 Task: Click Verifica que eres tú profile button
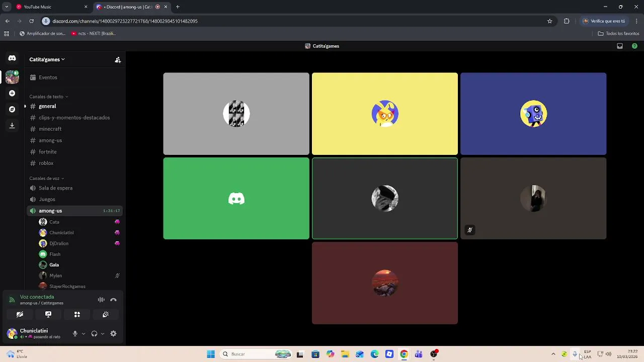pyautogui.click(x=604, y=21)
